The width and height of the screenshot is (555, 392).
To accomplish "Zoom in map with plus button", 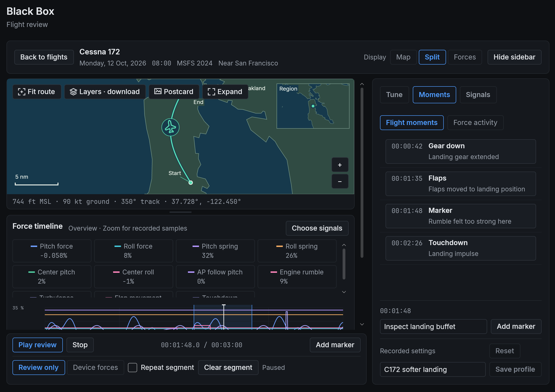I will click(340, 165).
